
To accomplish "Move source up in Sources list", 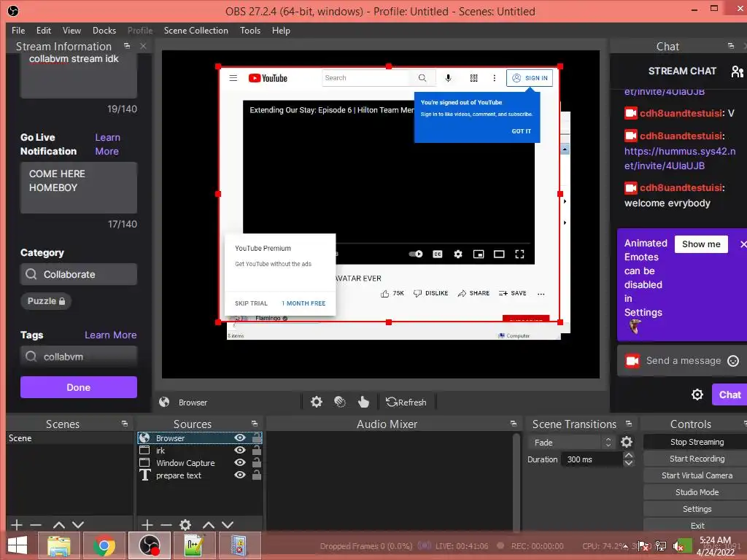I will point(208,525).
